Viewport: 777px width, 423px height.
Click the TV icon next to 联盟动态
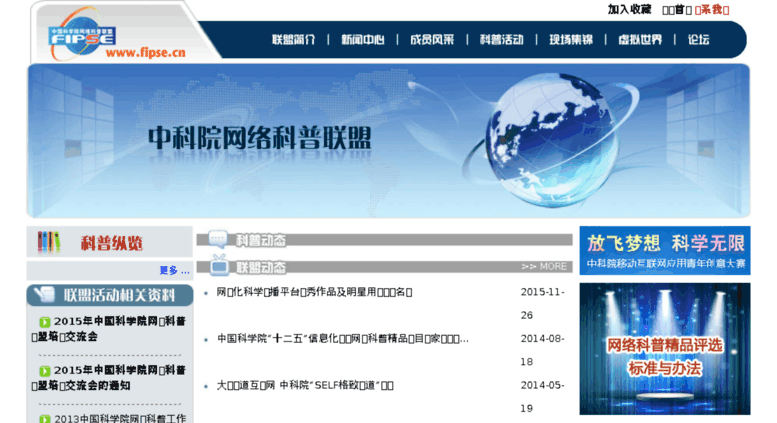pyautogui.click(x=219, y=265)
